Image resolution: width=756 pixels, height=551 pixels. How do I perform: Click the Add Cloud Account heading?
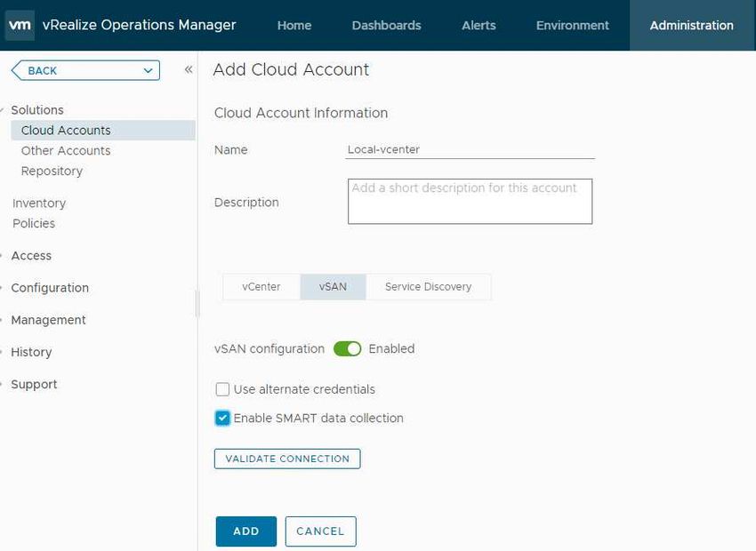click(291, 69)
